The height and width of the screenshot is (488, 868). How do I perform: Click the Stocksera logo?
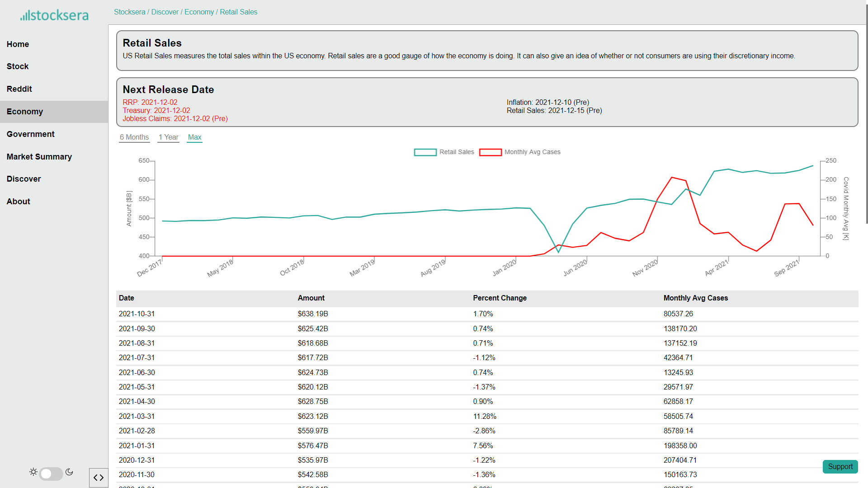(54, 15)
